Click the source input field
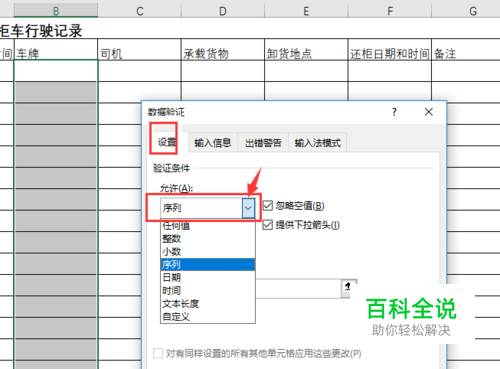 tap(298, 289)
